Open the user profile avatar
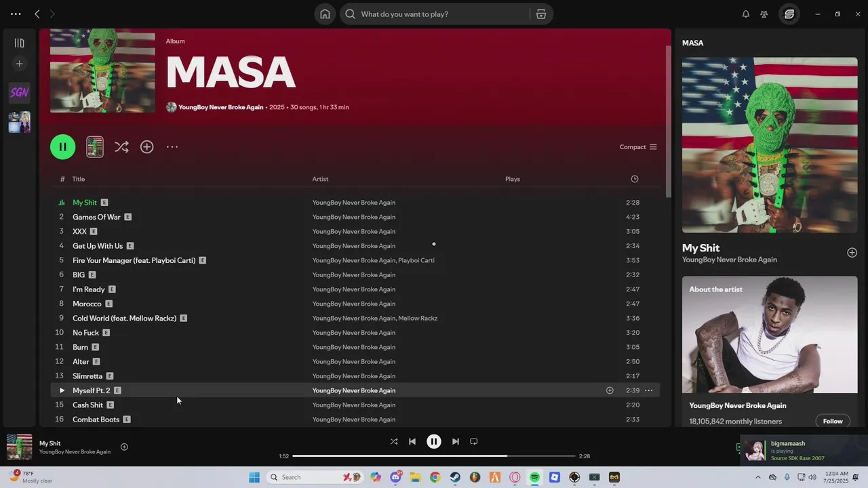Image resolution: width=868 pixels, height=488 pixels. 789,14
